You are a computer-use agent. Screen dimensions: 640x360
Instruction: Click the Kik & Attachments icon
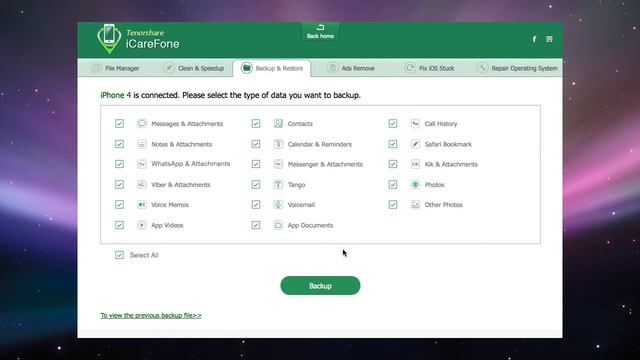415,164
